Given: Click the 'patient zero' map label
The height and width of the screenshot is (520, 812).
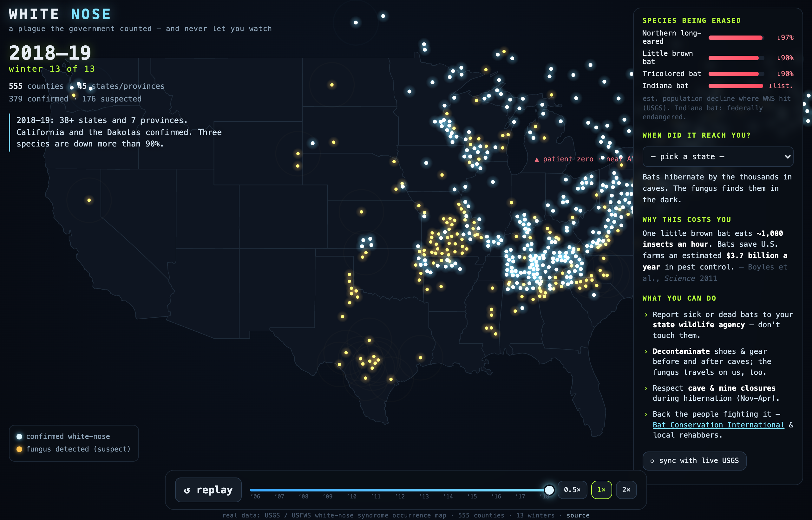Looking at the screenshot, I should [568, 159].
